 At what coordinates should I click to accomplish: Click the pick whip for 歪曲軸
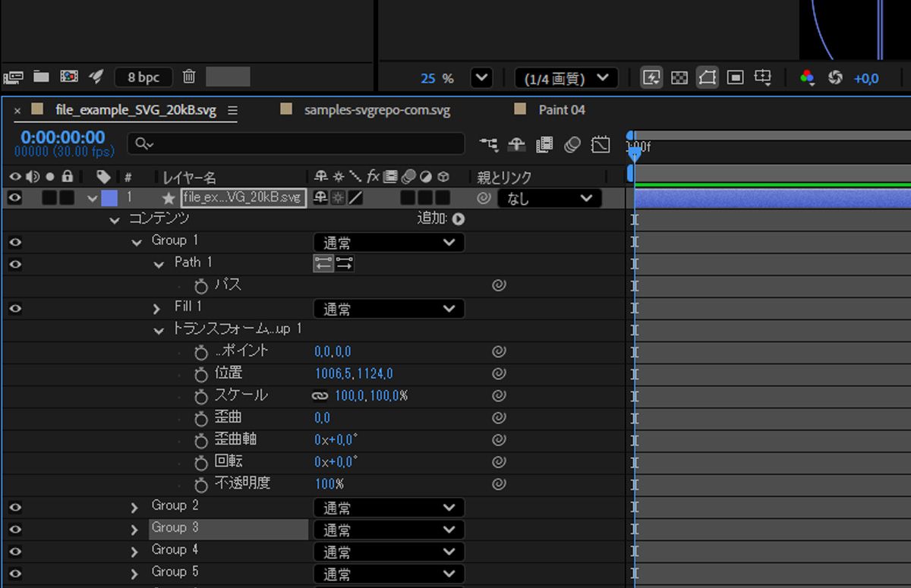[x=499, y=440]
